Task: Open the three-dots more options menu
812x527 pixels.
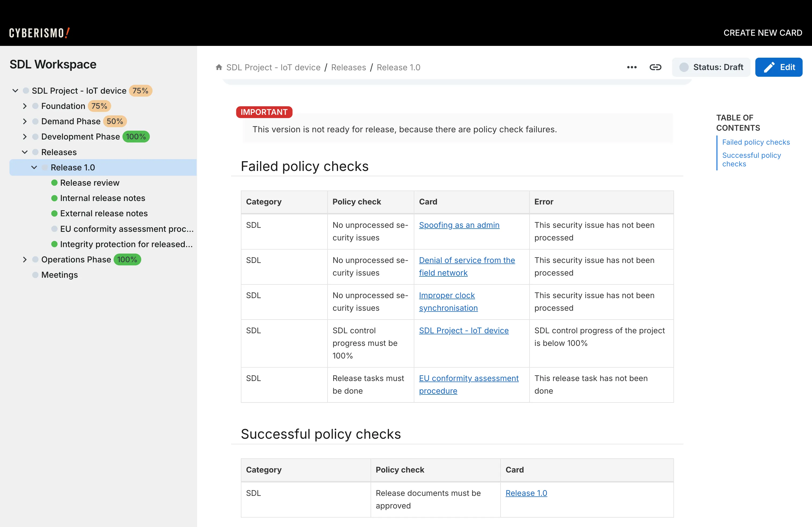Action: coord(632,67)
